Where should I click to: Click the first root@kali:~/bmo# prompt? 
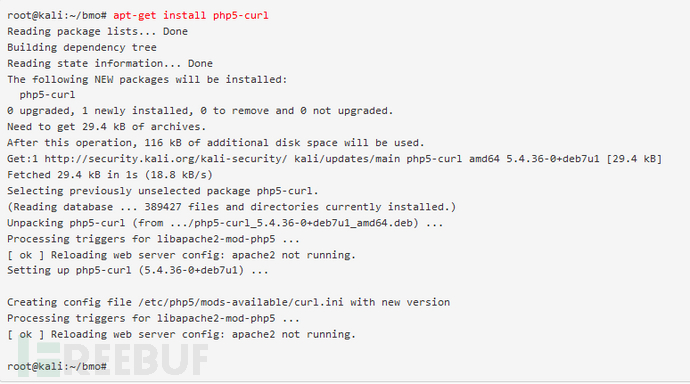click(57, 15)
